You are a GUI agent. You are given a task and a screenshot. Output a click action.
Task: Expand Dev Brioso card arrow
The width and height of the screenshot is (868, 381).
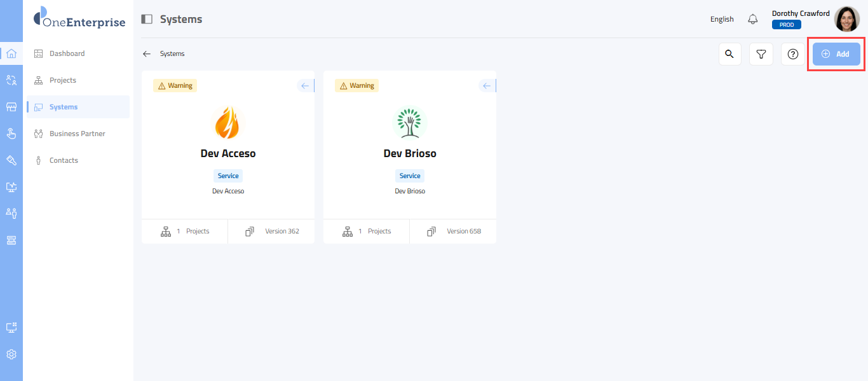coord(487,86)
